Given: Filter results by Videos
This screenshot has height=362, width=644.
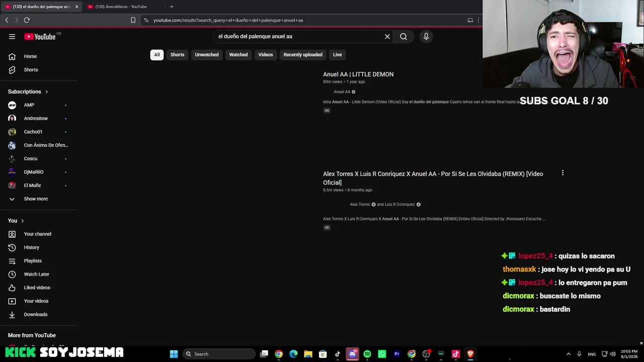Looking at the screenshot, I should pos(266,55).
